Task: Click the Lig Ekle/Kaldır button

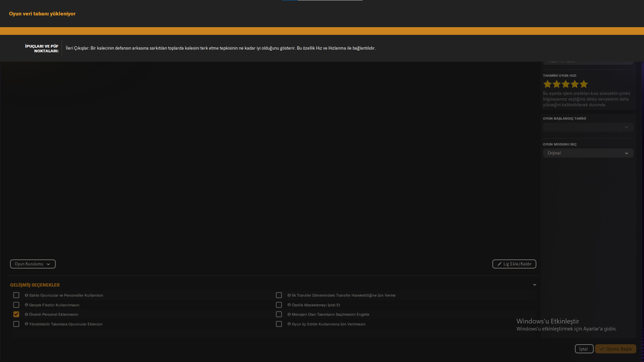Action: [514, 264]
